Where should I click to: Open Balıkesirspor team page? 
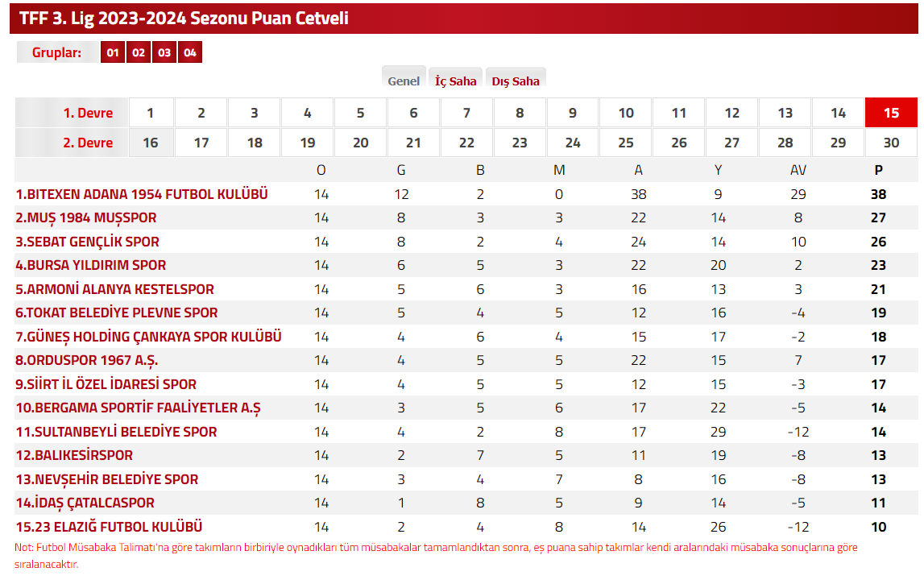74,455
